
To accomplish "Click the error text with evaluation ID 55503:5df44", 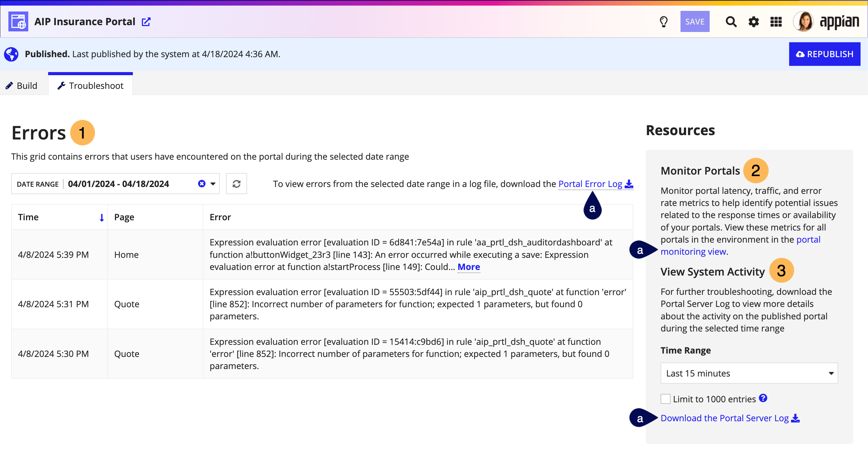I will [x=418, y=304].
